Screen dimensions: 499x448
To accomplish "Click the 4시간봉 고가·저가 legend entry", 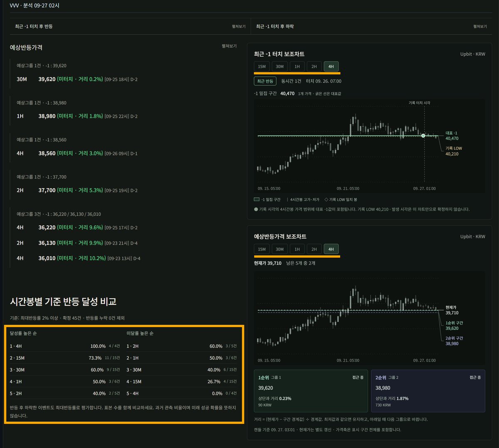I will coord(303,200).
